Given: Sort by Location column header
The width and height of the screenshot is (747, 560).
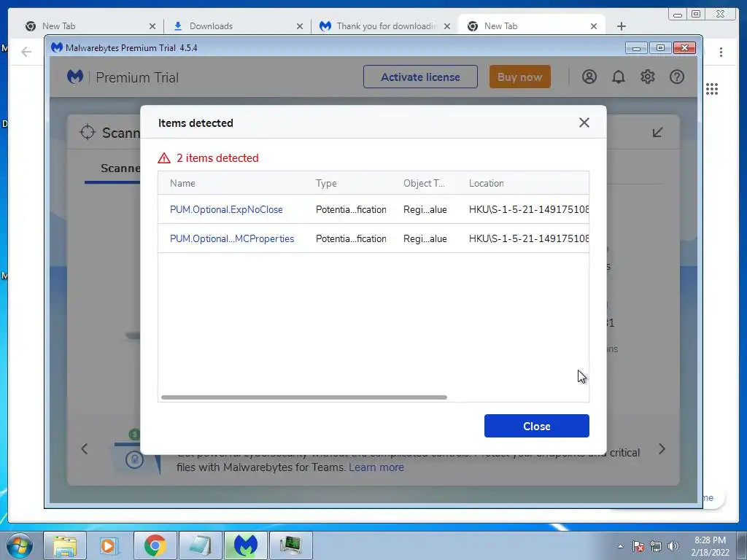Looking at the screenshot, I should coord(487,183).
